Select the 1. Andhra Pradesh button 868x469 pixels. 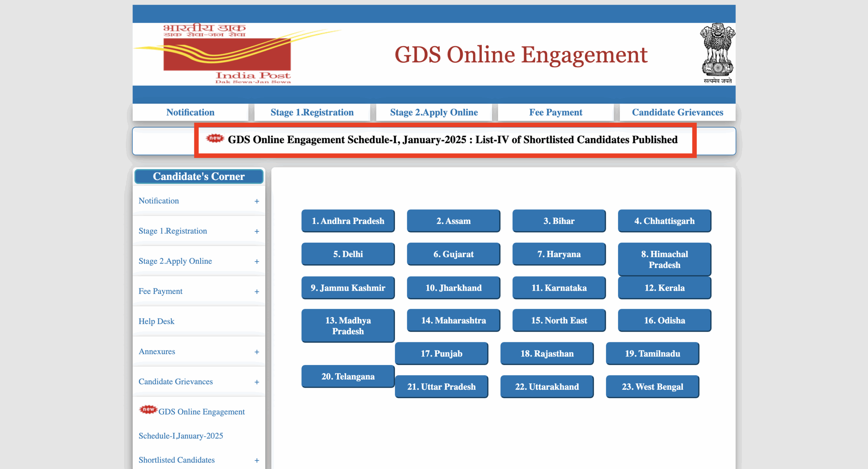coord(348,221)
